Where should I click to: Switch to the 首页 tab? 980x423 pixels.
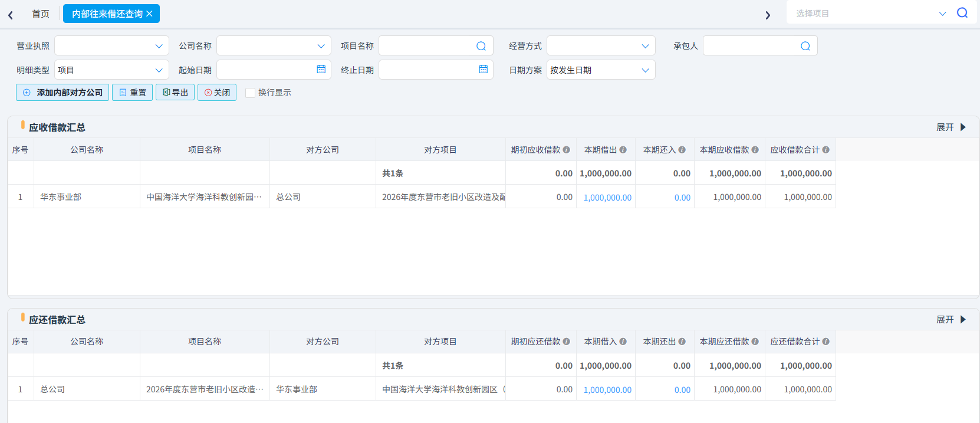pyautogui.click(x=41, y=14)
